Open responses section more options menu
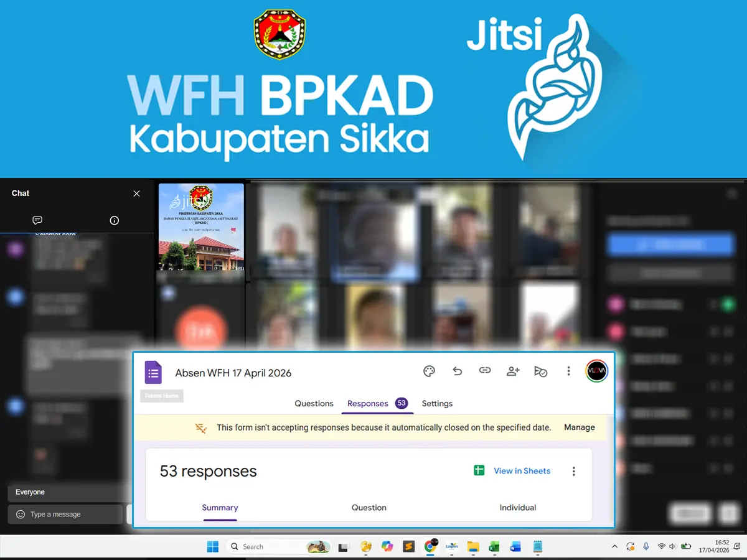The width and height of the screenshot is (747, 560). pos(574,472)
